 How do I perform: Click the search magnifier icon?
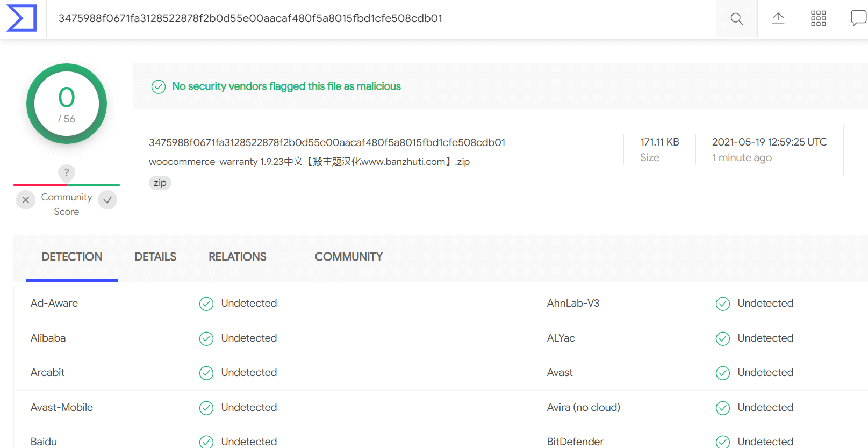(737, 19)
